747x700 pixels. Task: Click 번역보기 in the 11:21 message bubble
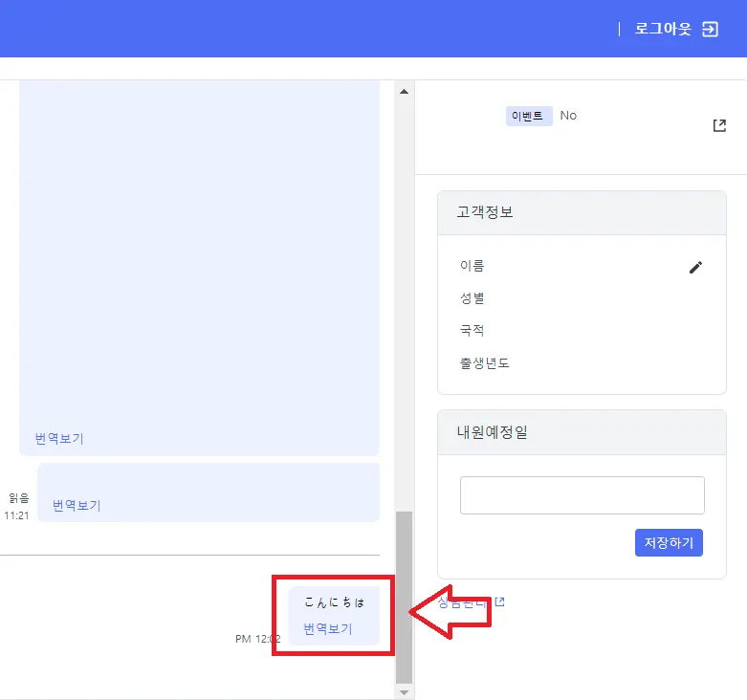click(77, 505)
